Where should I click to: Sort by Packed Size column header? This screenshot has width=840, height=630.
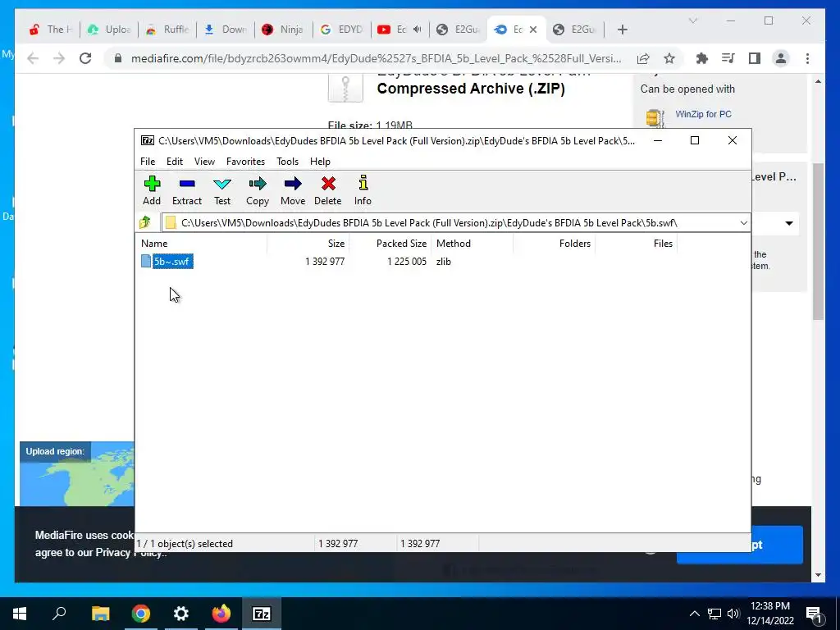click(x=390, y=243)
